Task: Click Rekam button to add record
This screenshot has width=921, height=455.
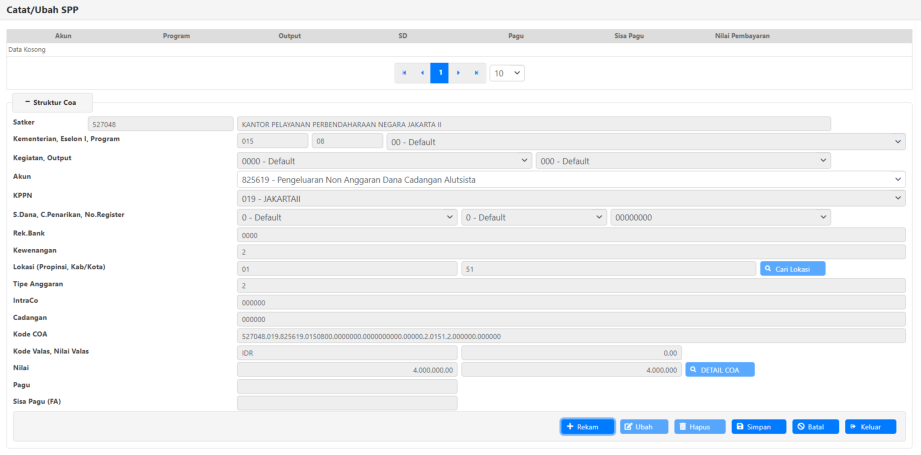Action: pyautogui.click(x=587, y=427)
